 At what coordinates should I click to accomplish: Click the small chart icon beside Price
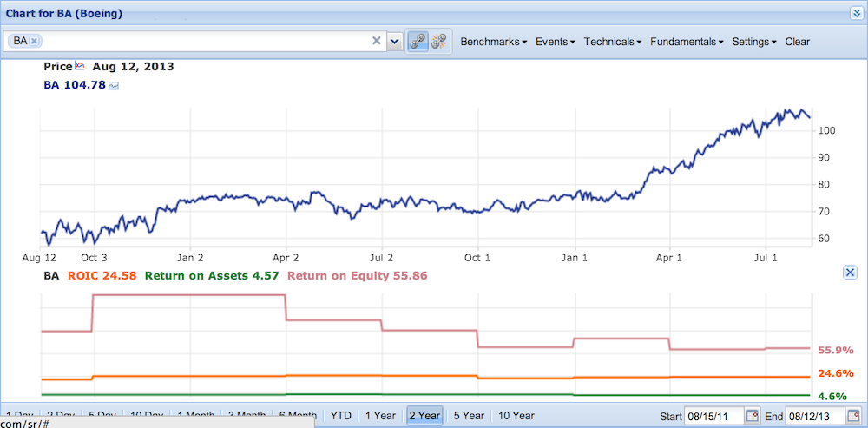(80, 67)
